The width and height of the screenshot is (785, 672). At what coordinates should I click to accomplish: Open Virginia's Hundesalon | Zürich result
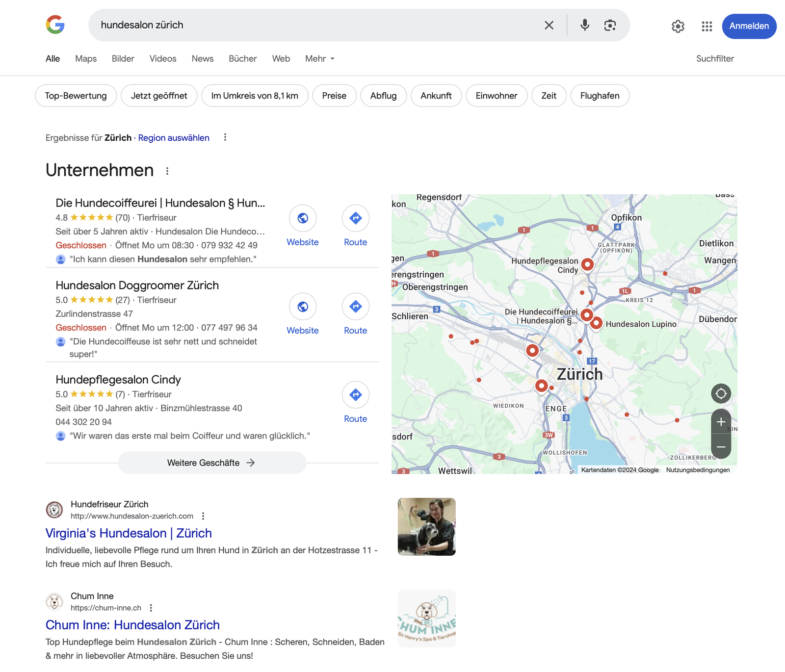point(129,533)
